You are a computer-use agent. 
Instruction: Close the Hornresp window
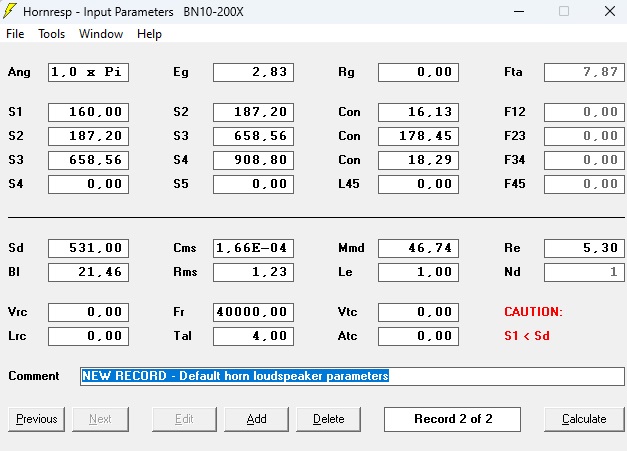[x=609, y=11]
